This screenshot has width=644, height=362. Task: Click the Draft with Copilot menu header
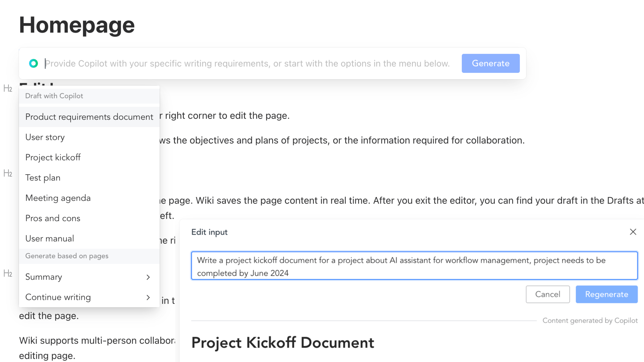(54, 96)
